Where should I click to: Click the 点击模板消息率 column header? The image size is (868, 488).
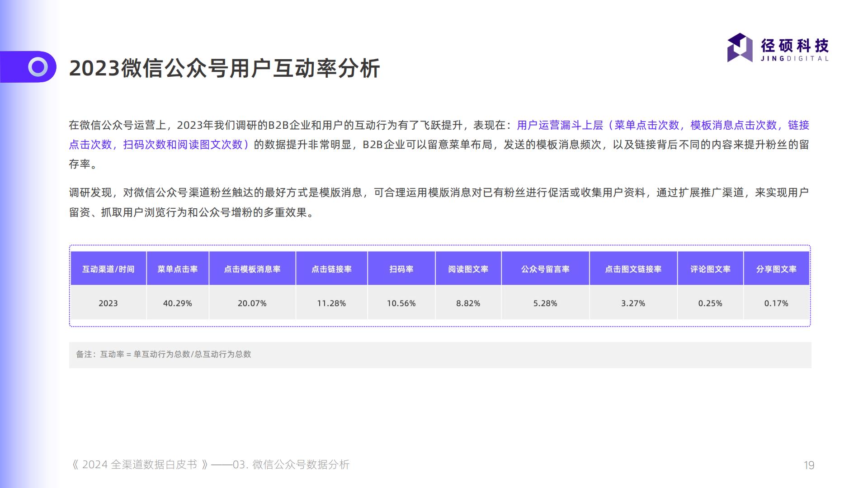[252, 269]
